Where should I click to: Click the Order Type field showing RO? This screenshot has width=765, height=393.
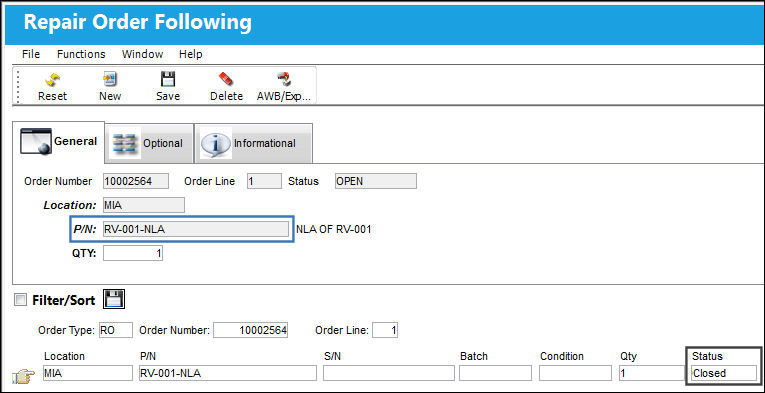tap(116, 330)
